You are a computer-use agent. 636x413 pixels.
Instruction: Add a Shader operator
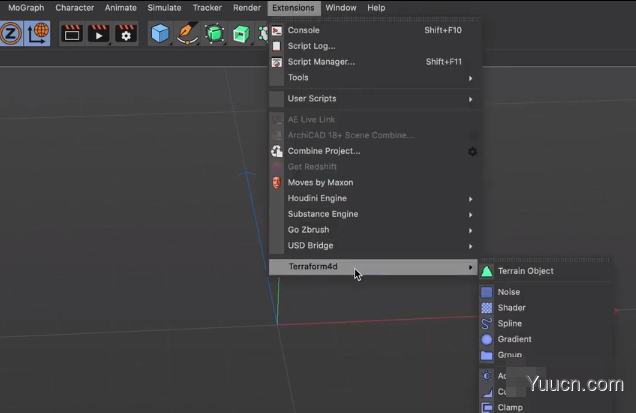[545, 308]
